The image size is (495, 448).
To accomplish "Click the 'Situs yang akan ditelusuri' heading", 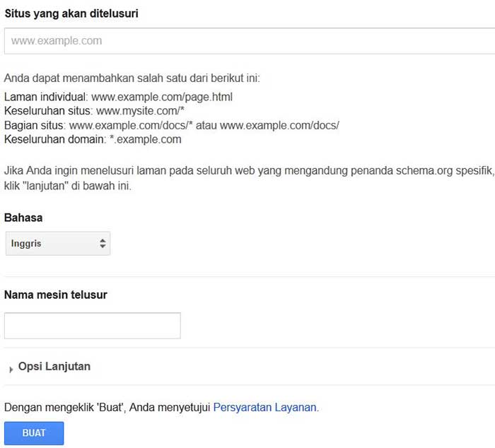I will (71, 13).
